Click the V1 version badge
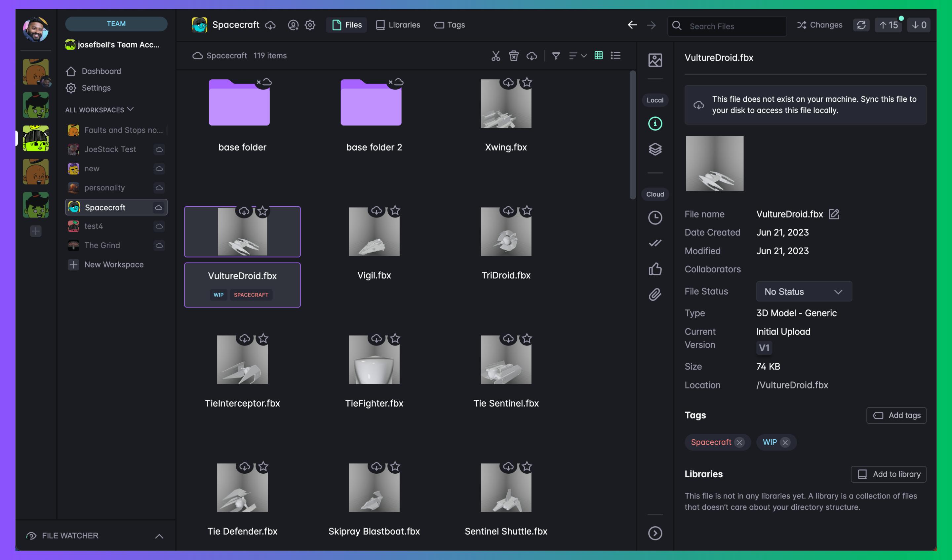The width and height of the screenshot is (952, 560). coord(764,348)
